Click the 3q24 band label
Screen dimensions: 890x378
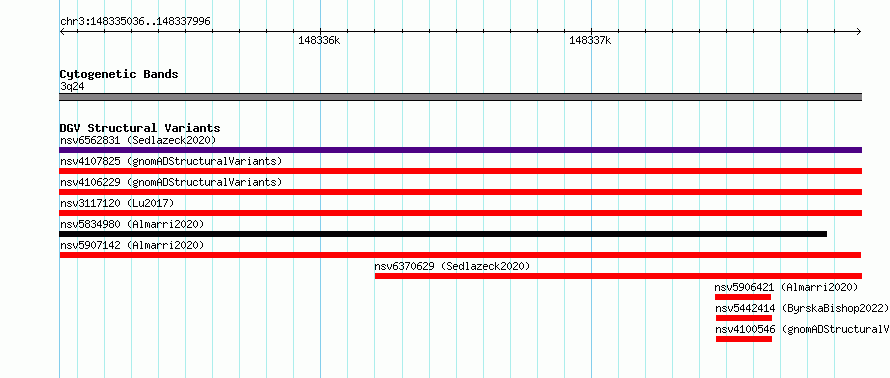(72, 87)
